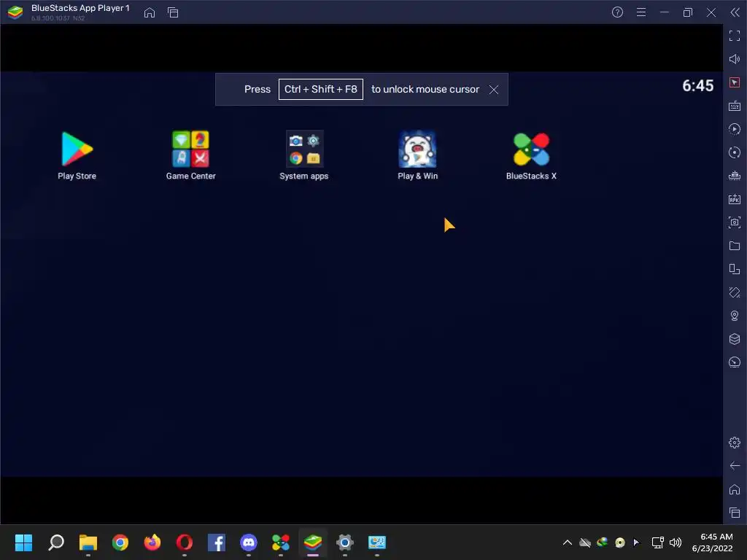Open BlueStacks settings gear in sidebar
Screen dimensions: 747x560
735,443
